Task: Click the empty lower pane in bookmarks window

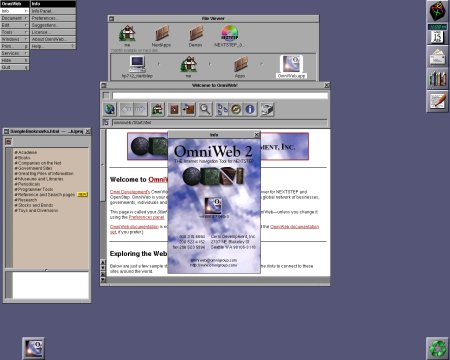Action: click(51, 285)
